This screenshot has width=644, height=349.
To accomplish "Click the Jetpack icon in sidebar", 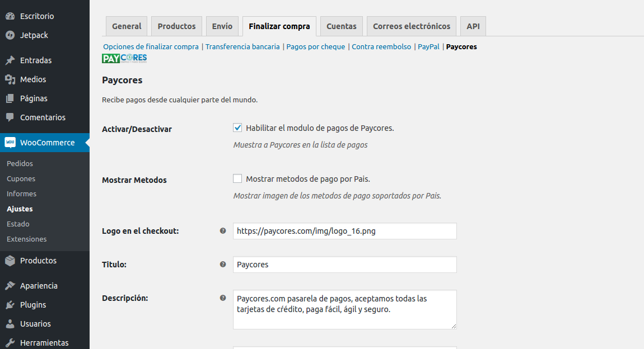I will coord(10,35).
